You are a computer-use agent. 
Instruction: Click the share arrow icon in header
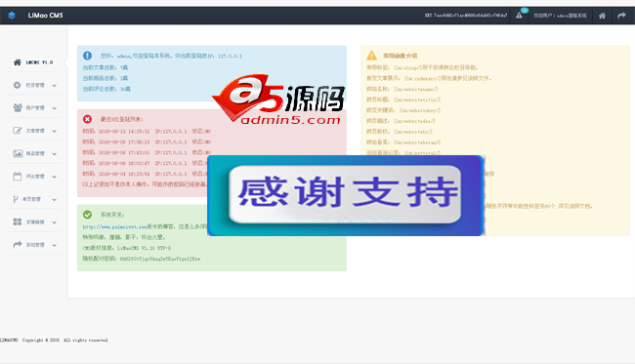click(x=621, y=16)
